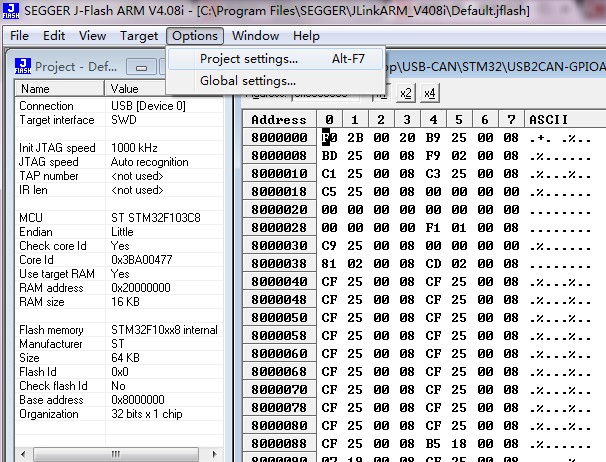Click byte B5 in row 8000088
This screenshot has width=606, height=462.
[433, 443]
